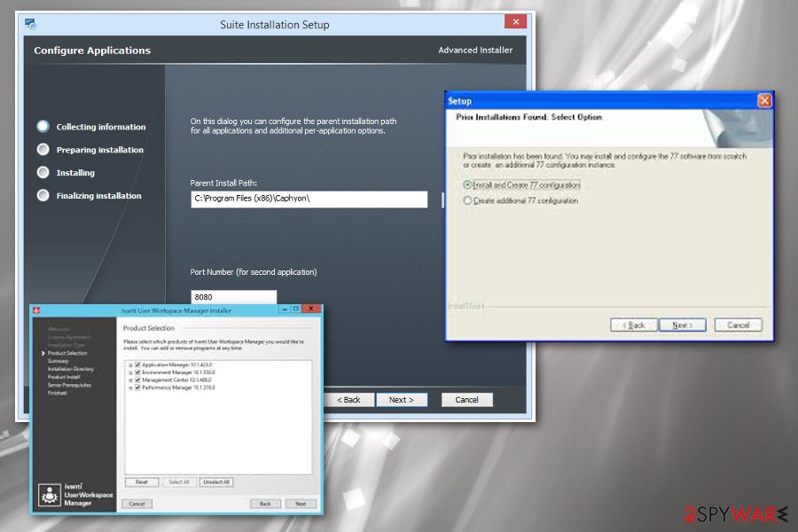Click the Installing step circle indicator

pos(43,172)
